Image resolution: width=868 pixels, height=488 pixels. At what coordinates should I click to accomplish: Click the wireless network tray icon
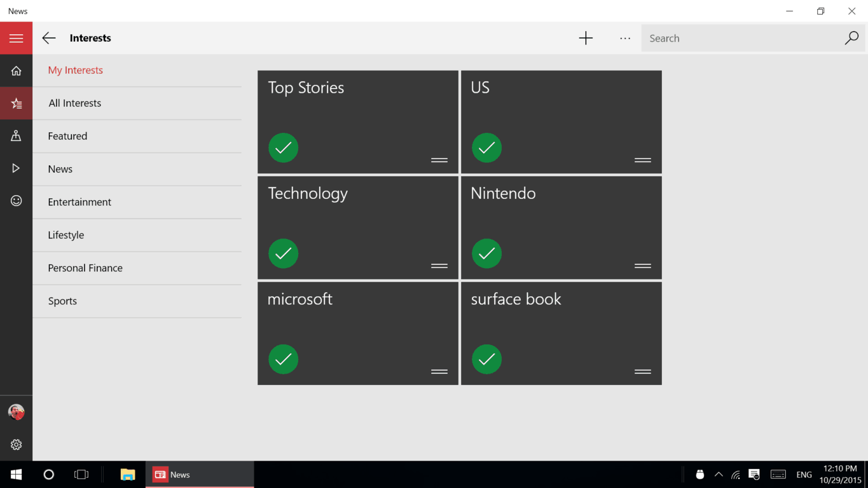736,475
